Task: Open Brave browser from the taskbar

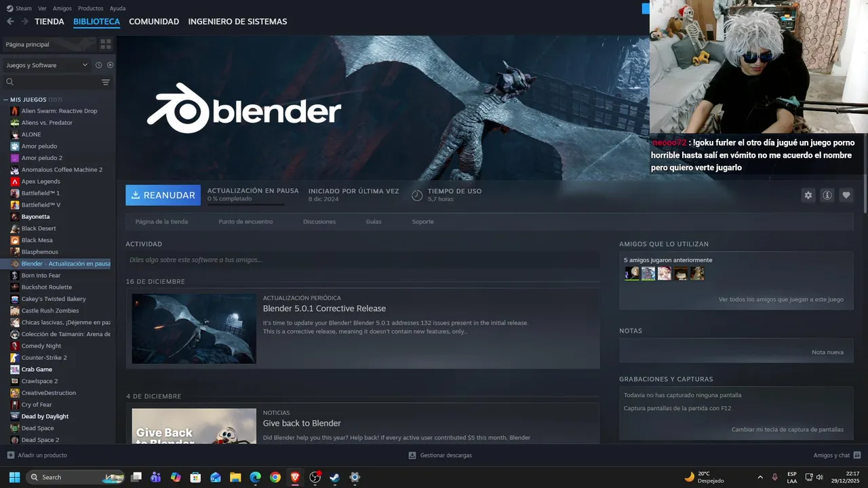Action: (295, 477)
